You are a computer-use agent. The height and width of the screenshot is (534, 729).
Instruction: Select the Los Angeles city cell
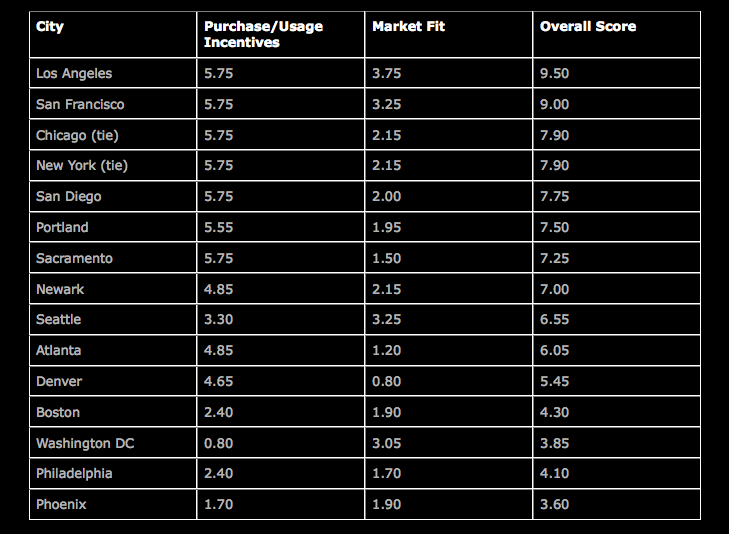74,73
